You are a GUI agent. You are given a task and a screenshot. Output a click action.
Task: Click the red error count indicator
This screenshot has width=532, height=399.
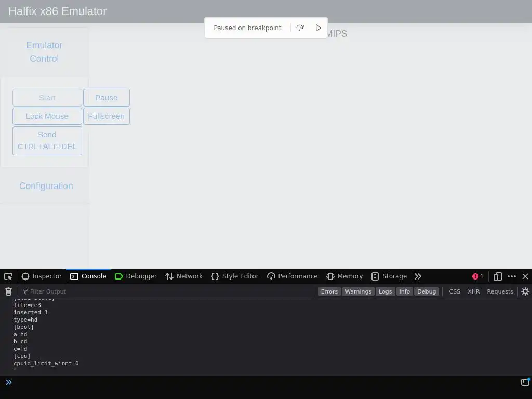(x=478, y=276)
